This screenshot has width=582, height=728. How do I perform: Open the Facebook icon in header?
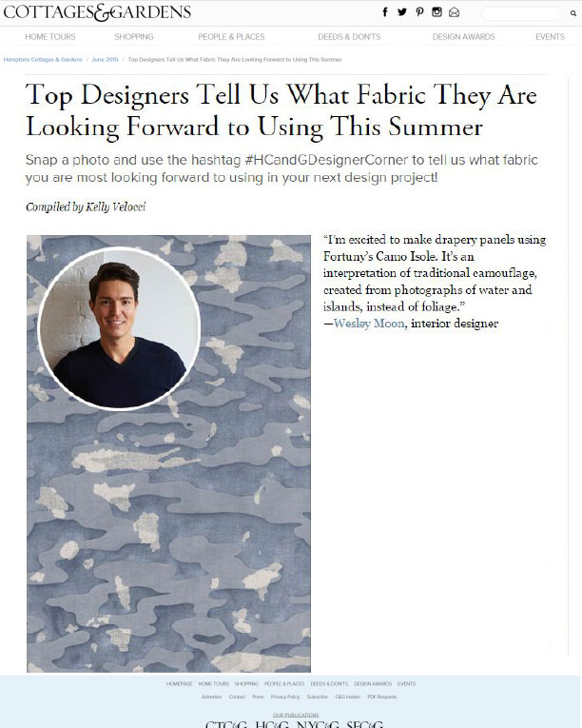click(x=385, y=12)
